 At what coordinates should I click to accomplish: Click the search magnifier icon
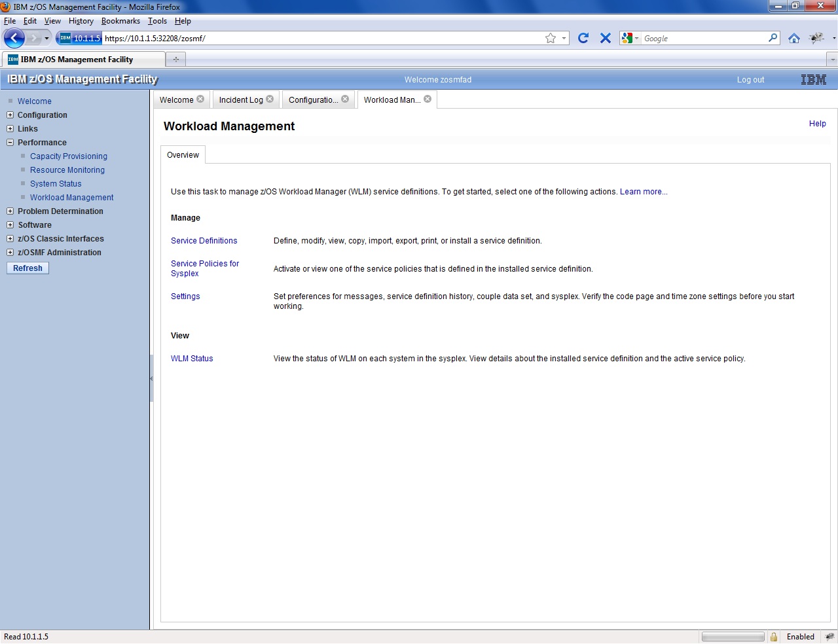coord(773,38)
